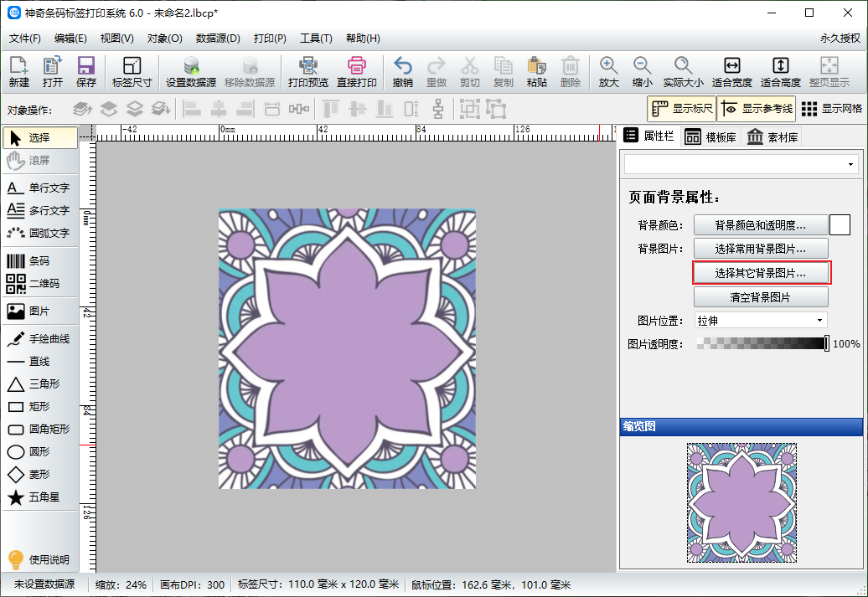Image resolution: width=868 pixels, height=597 pixels.
Task: Open the 数据源(D) menu
Action: click(218, 39)
